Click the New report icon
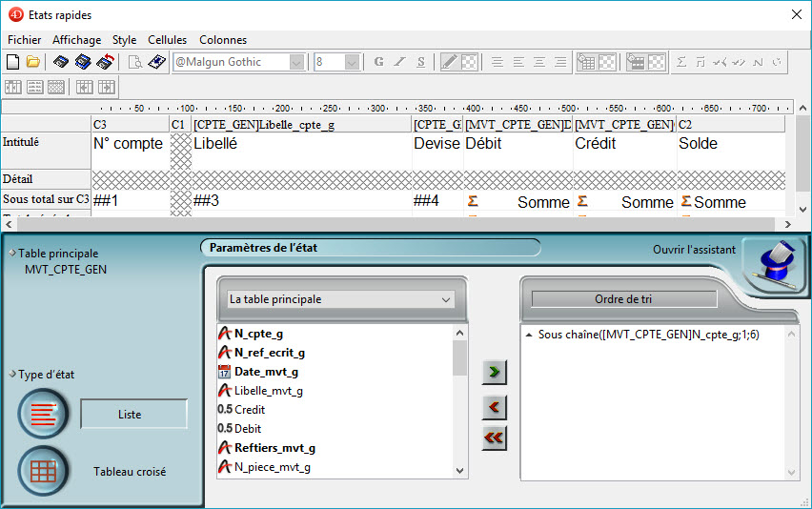812x509 pixels. [12, 62]
